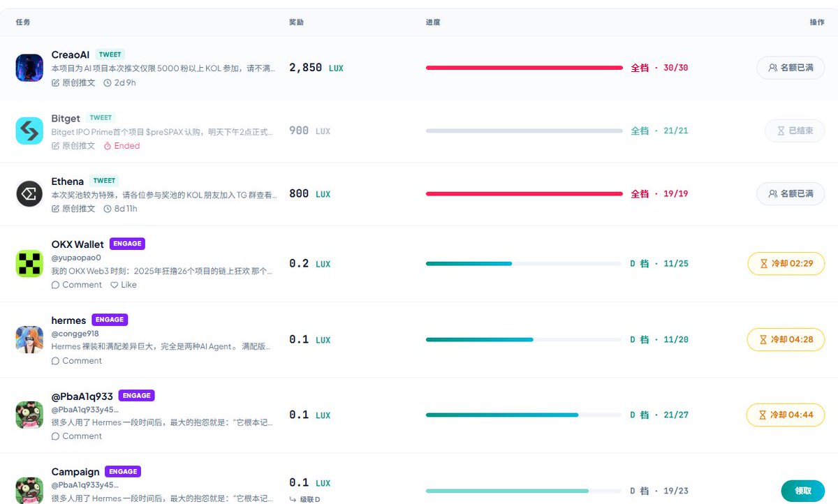
Task: Click the Bitget grey progress bar
Action: (524, 131)
